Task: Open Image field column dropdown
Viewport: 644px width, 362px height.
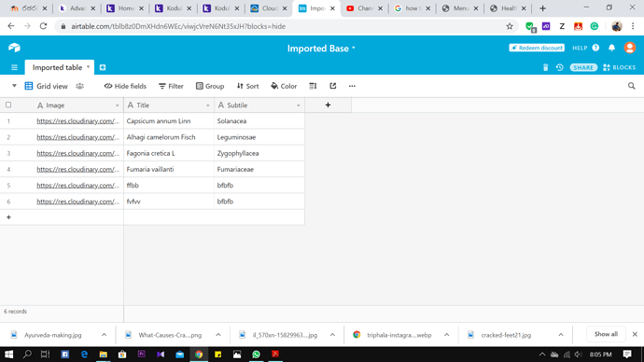Action: tap(117, 105)
